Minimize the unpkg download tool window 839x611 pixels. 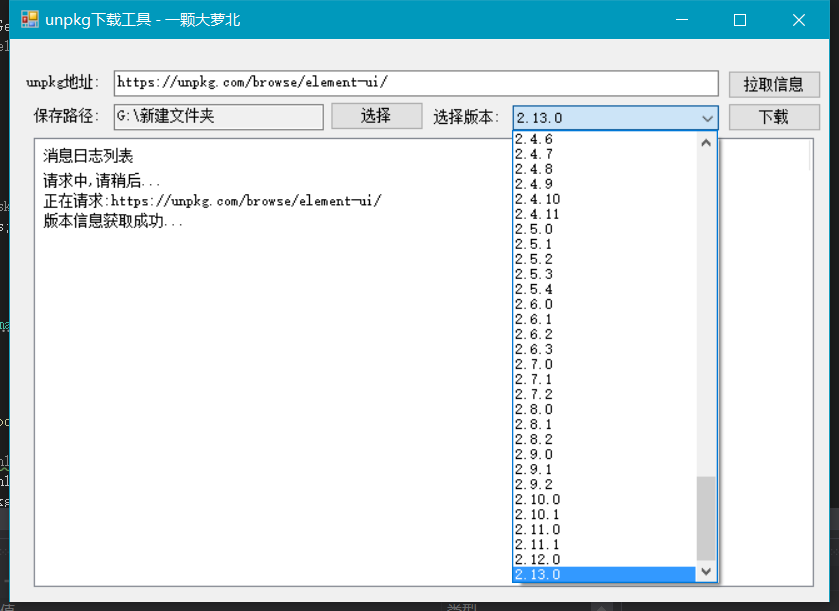(681, 20)
